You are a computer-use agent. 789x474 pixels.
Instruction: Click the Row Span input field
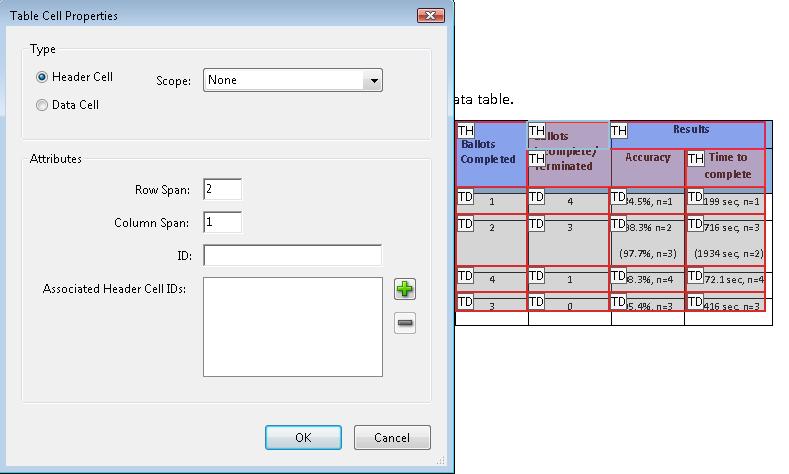222,189
